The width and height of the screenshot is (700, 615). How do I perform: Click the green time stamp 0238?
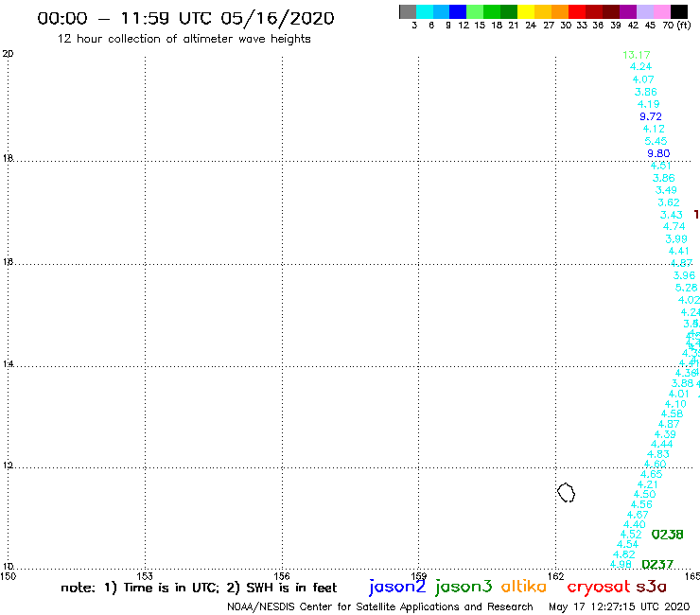pyautogui.click(x=668, y=535)
